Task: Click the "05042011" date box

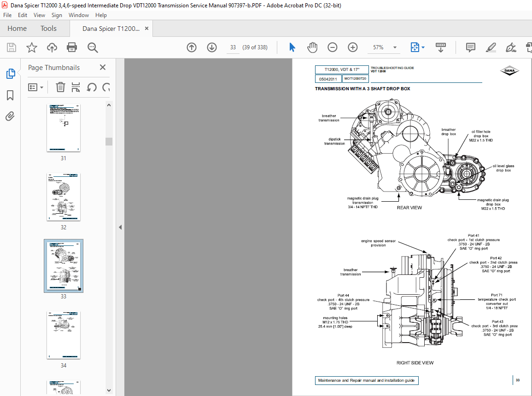Action: (x=328, y=79)
